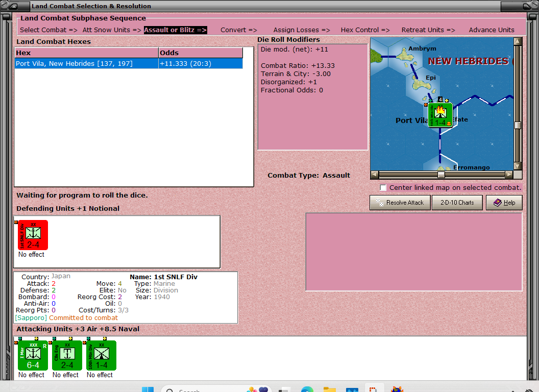Select the 10th Mtn Div 1-4 attacking counter
The height and width of the screenshot is (392, 539).
coord(101,355)
